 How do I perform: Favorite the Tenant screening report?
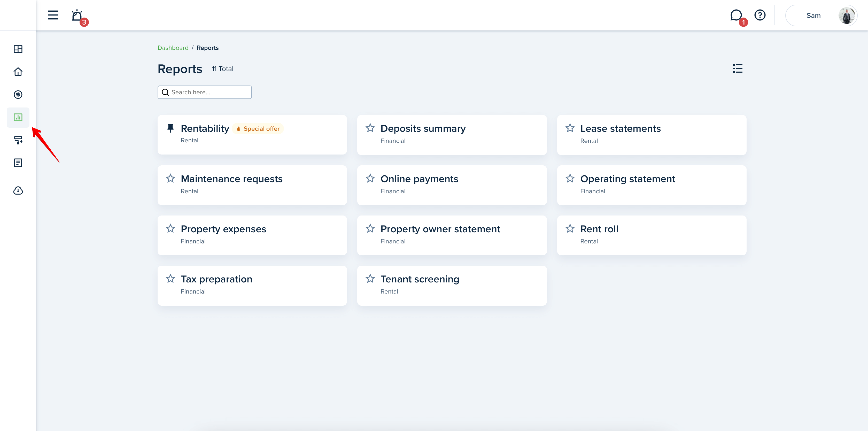(x=370, y=279)
